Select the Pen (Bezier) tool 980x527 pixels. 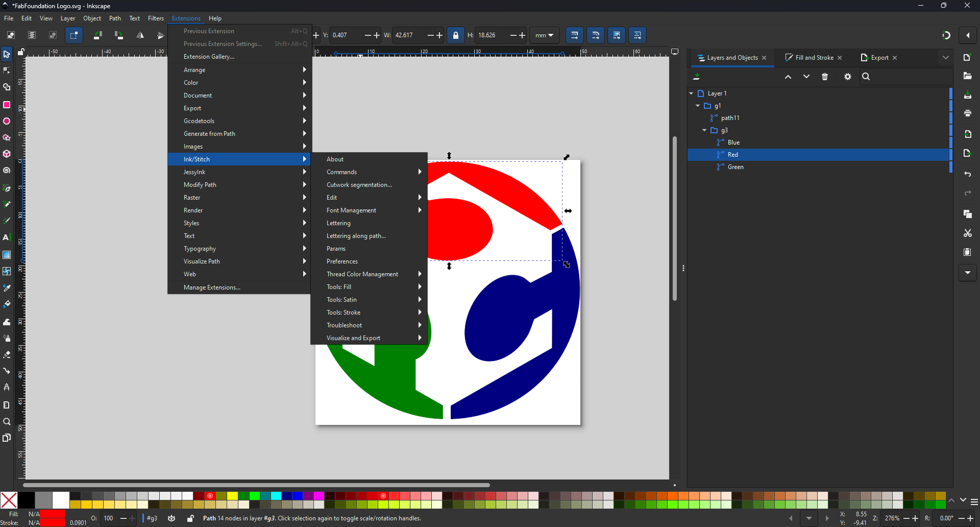(7, 188)
